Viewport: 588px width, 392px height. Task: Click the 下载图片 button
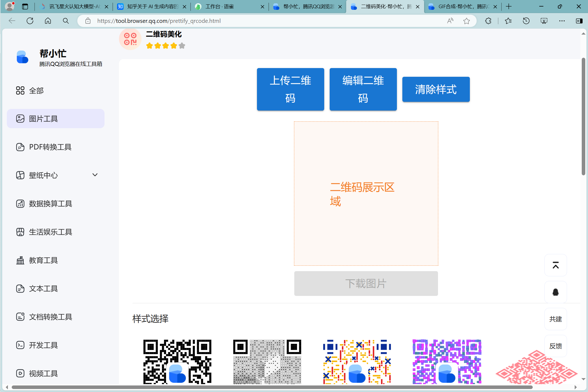pos(366,283)
